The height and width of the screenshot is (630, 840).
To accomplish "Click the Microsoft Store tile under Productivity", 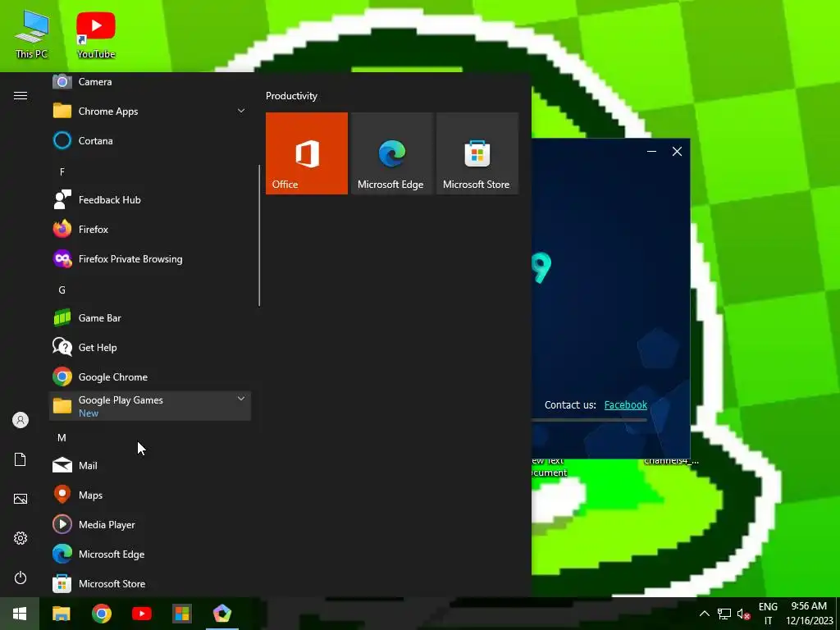I will tap(477, 153).
